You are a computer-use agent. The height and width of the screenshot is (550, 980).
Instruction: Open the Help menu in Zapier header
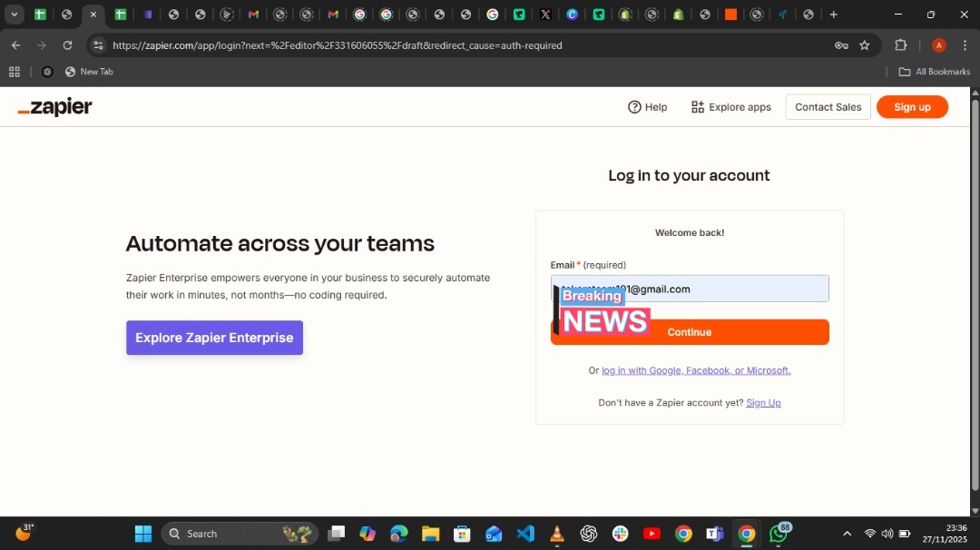point(648,107)
